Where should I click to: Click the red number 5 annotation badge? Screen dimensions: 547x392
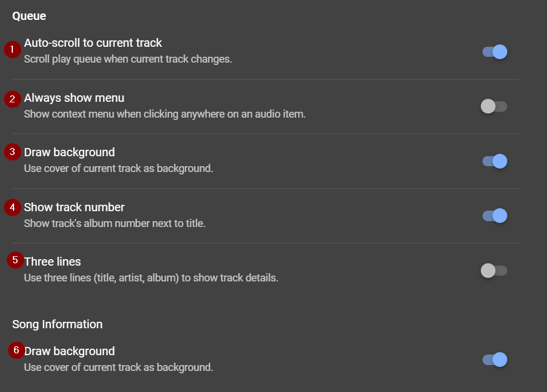coord(16,260)
